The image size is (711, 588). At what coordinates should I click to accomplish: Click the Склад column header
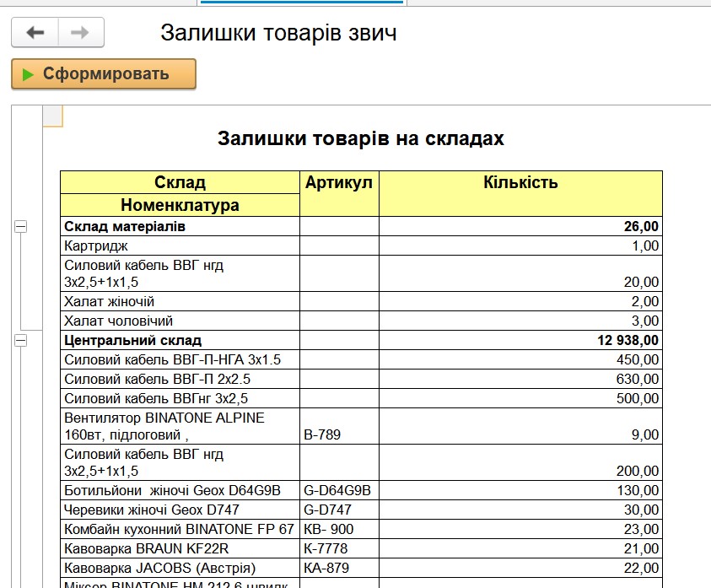point(180,182)
